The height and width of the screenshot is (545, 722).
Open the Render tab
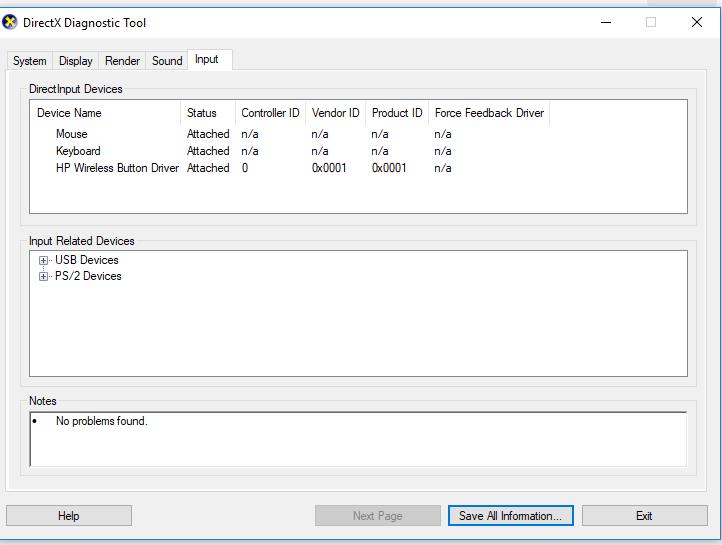pos(122,61)
